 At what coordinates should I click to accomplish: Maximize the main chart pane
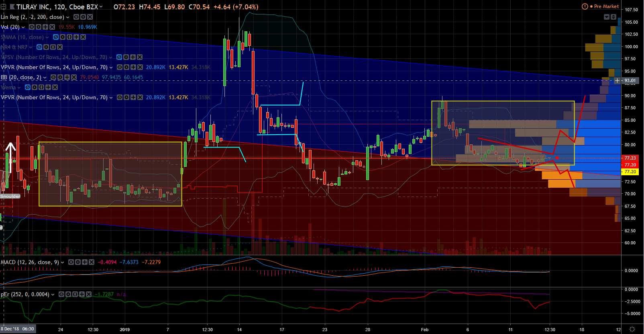tap(613, 17)
